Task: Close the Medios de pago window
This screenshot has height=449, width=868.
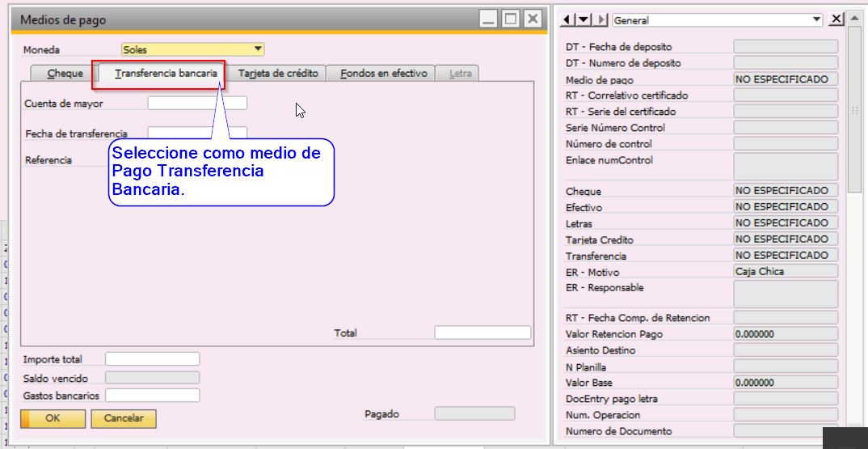Action: tap(531, 19)
